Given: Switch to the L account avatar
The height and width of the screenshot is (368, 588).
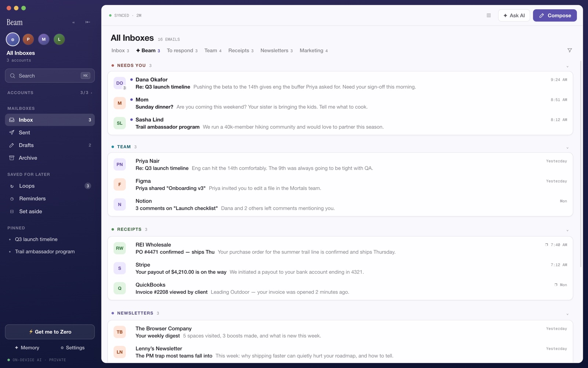Looking at the screenshot, I should 59,39.
